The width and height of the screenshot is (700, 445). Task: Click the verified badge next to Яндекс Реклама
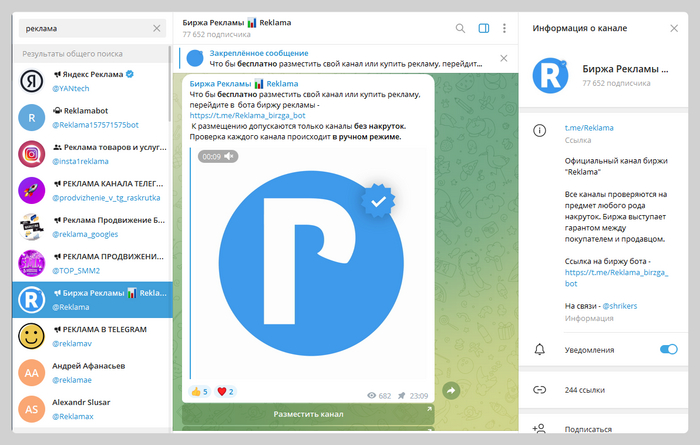click(x=130, y=74)
